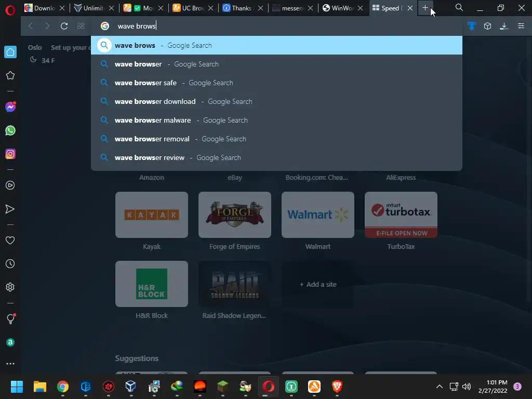Show hidden system tray icons
The image size is (532, 399).
[x=440, y=387]
